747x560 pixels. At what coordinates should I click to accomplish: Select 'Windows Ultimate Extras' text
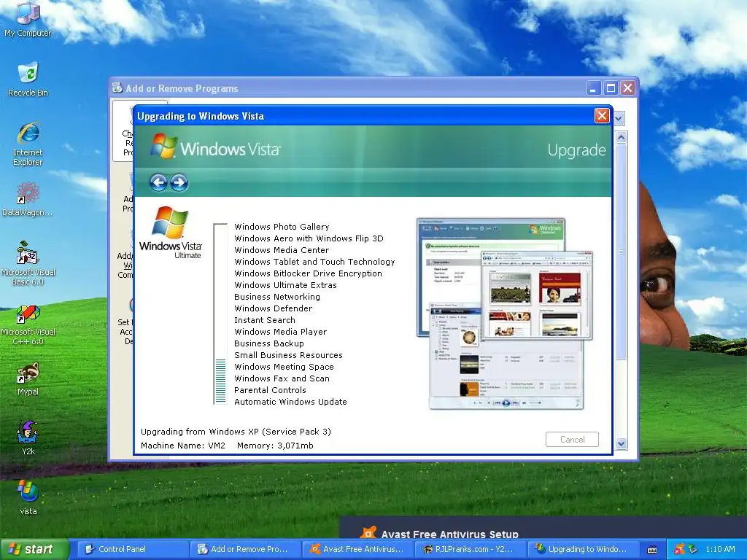pyautogui.click(x=285, y=285)
